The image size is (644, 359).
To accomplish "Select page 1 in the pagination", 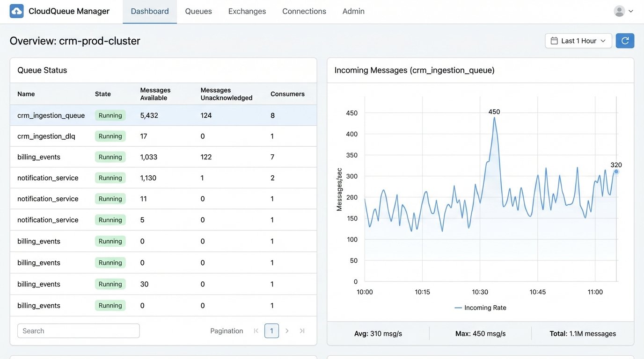I will click(271, 330).
